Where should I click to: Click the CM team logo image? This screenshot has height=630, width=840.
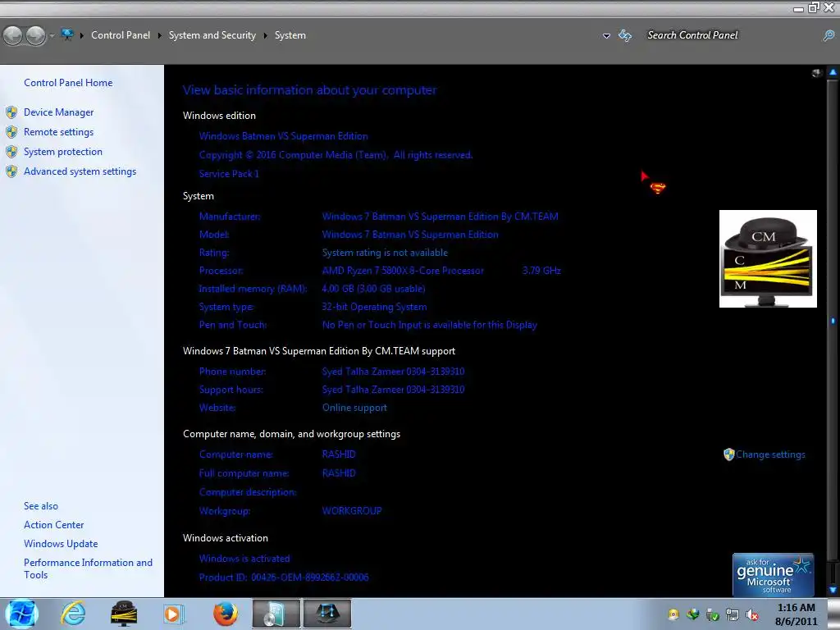point(768,258)
